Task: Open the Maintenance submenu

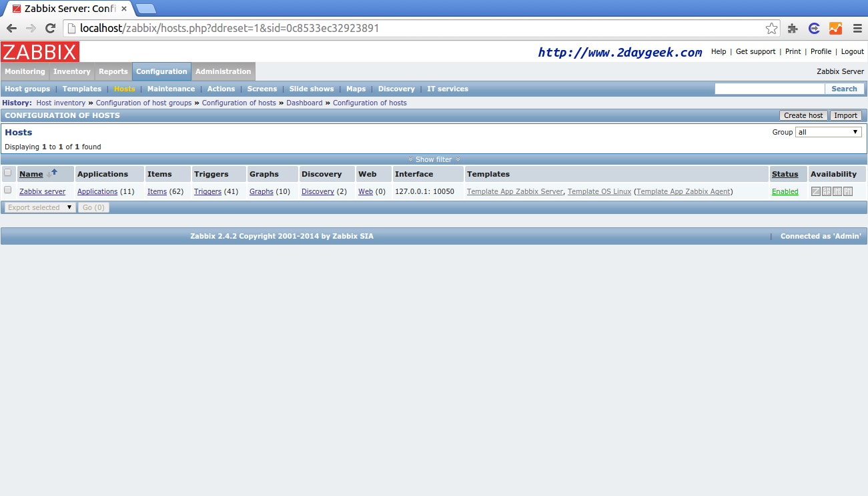Action: click(171, 89)
